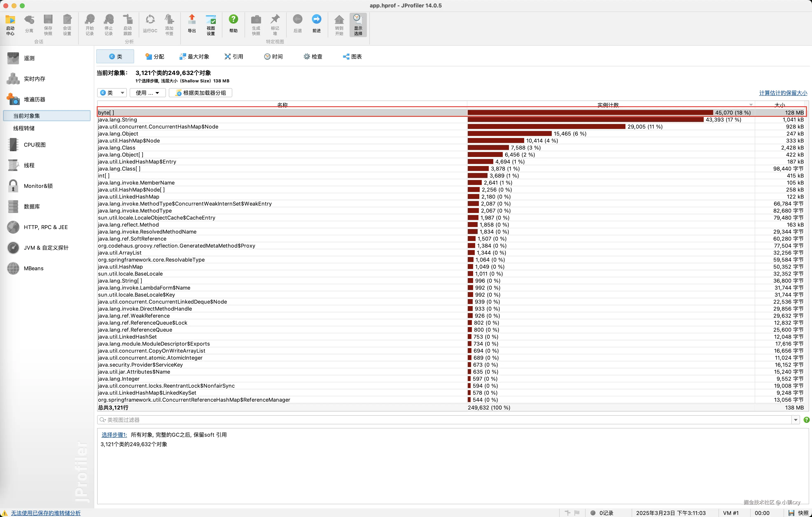Switch to the 引用 (References) tab
Image resolution: width=812 pixels, height=517 pixels.
234,57
